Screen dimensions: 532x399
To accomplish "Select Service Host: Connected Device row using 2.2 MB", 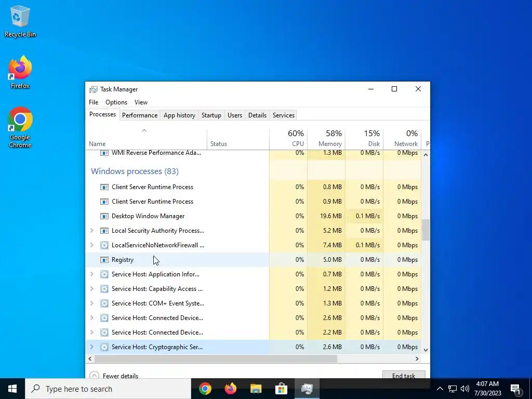I will click(x=254, y=332).
